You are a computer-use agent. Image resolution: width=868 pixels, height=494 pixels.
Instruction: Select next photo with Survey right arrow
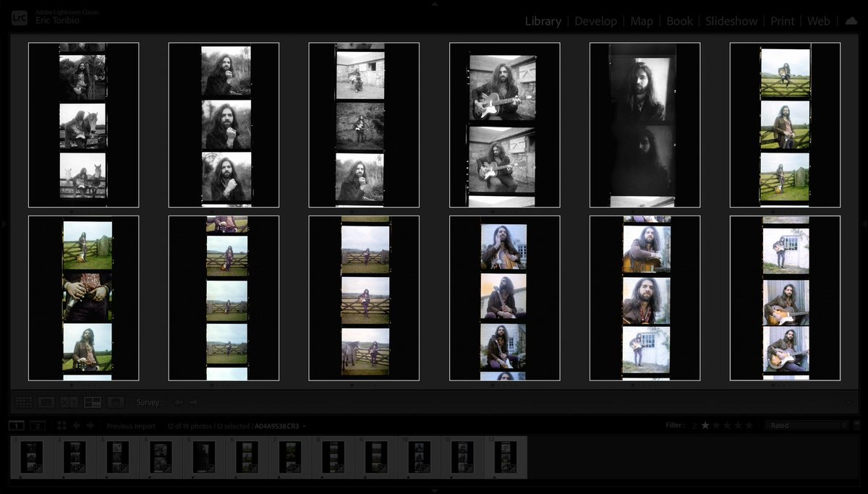pyautogui.click(x=194, y=401)
